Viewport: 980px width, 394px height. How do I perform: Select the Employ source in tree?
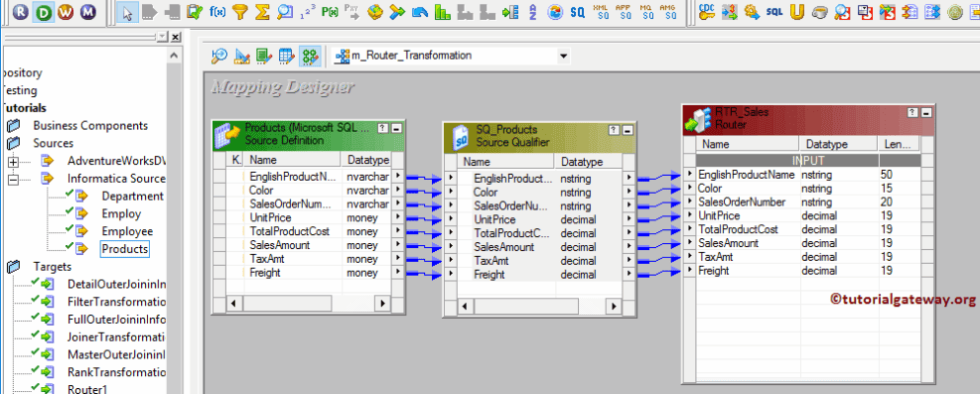point(121,213)
